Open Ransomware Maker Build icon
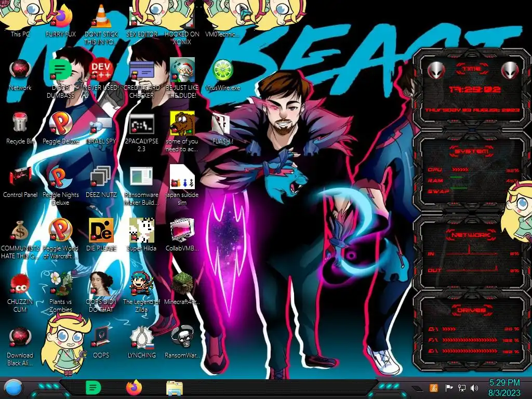532x399 pixels. tap(141, 186)
